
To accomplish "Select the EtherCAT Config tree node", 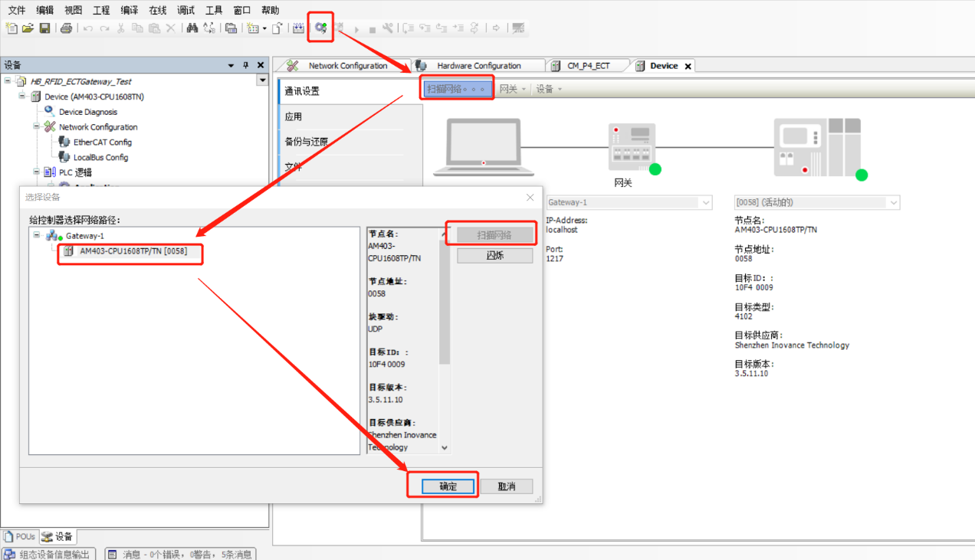I will [x=103, y=142].
